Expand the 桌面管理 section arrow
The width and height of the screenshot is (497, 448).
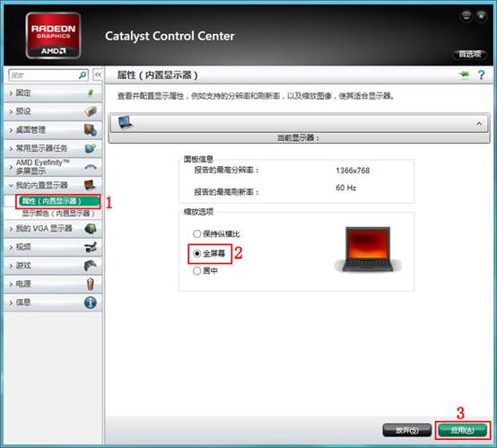point(11,130)
